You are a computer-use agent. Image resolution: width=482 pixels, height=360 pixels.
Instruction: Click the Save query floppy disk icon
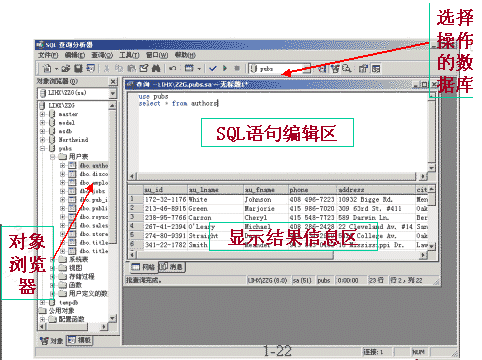point(78,69)
